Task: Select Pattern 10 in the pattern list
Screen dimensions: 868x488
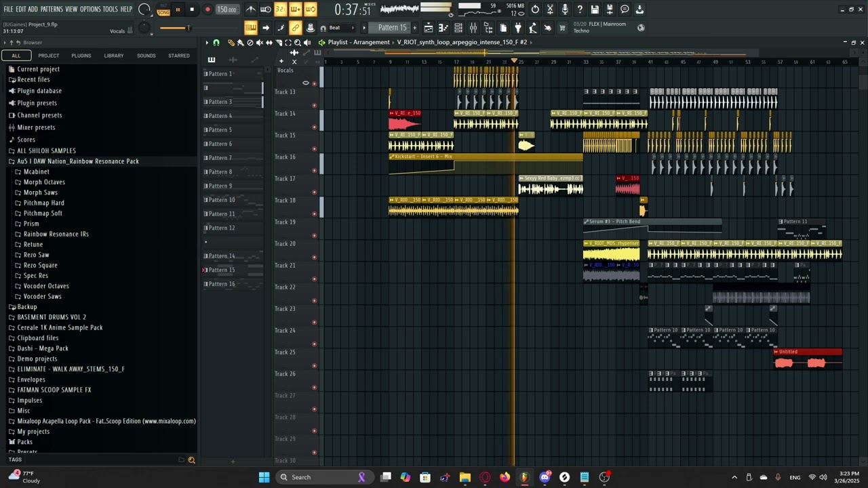Action: point(221,200)
